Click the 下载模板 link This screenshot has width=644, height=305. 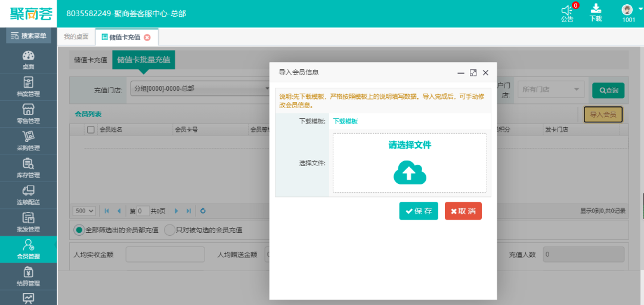tap(345, 121)
